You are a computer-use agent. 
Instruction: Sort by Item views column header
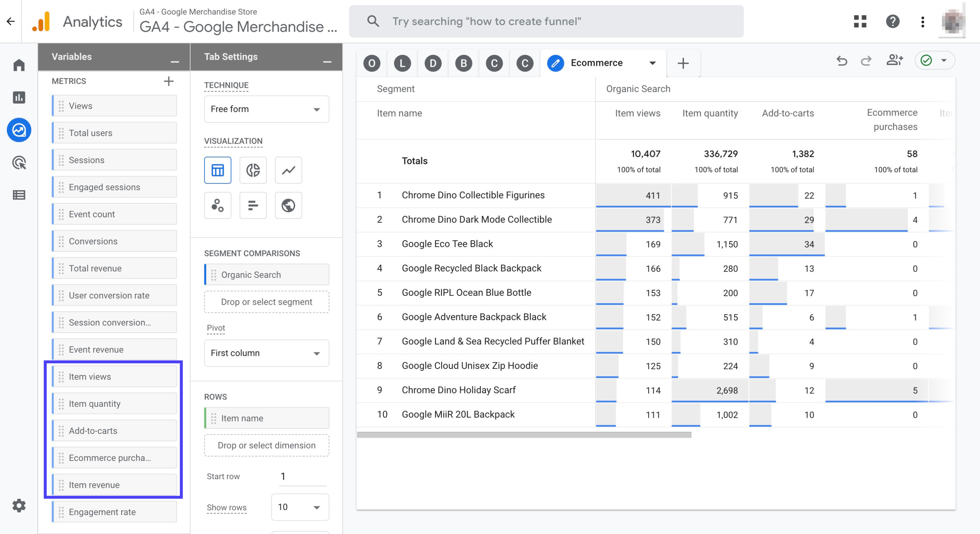(x=638, y=113)
